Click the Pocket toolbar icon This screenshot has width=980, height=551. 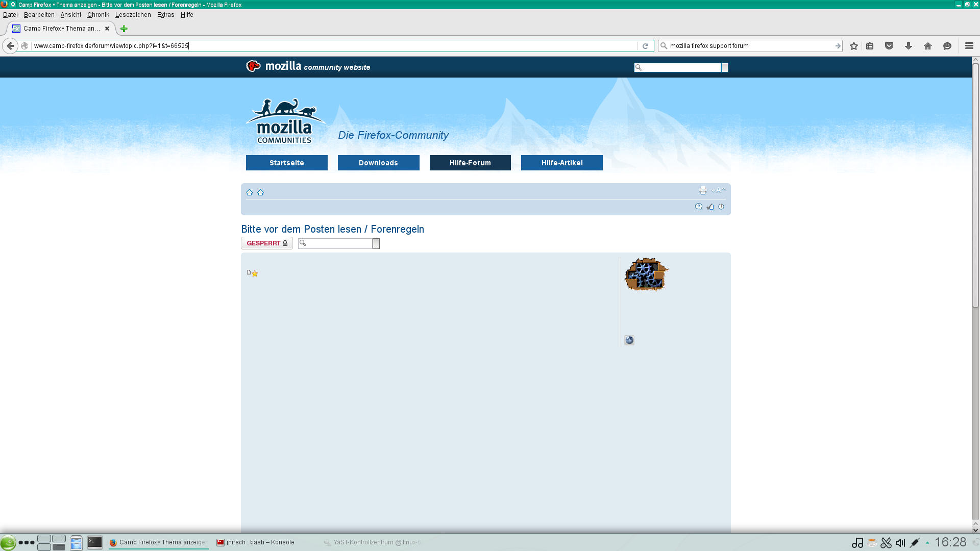point(889,46)
